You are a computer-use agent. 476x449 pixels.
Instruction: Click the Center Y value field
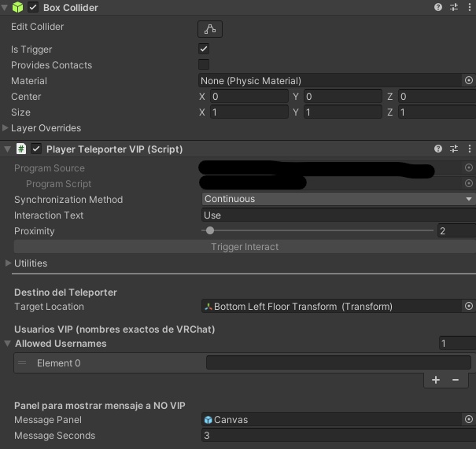click(x=343, y=97)
